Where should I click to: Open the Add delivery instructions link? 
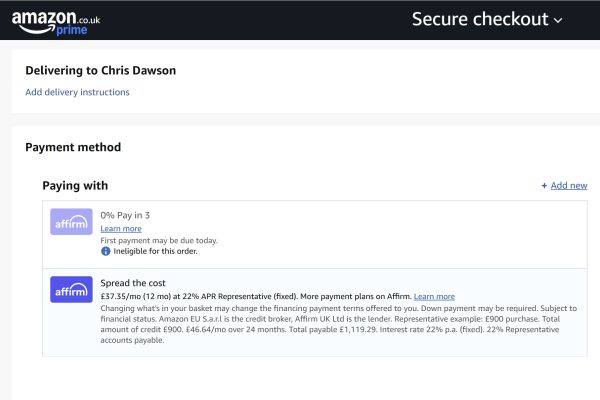click(x=77, y=92)
